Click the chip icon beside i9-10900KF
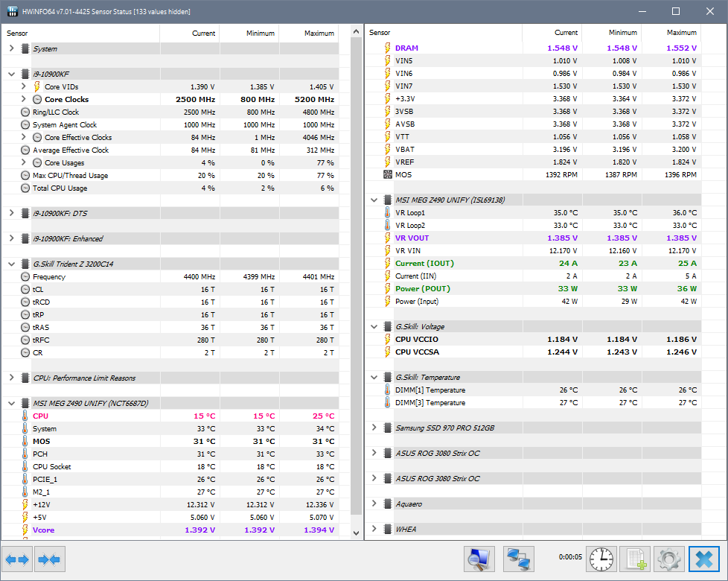This screenshot has width=728, height=581. 25,74
